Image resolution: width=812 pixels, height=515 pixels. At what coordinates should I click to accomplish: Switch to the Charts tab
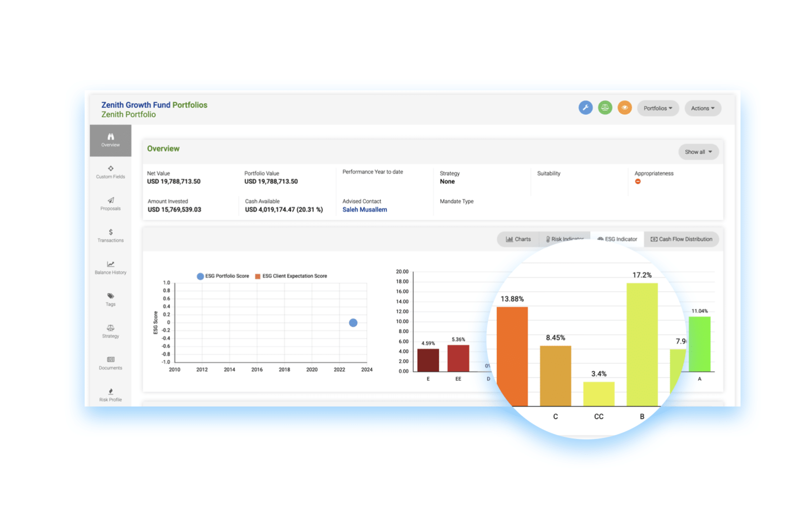518,239
